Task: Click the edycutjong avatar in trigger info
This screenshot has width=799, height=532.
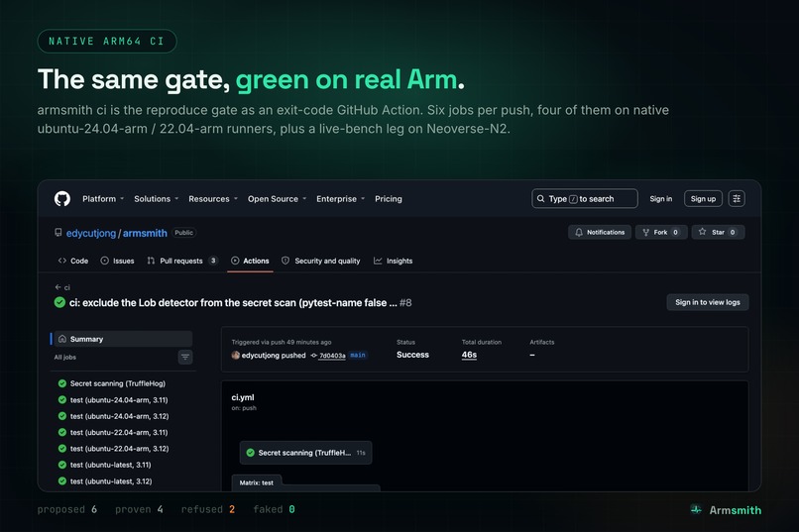Action: pos(235,356)
